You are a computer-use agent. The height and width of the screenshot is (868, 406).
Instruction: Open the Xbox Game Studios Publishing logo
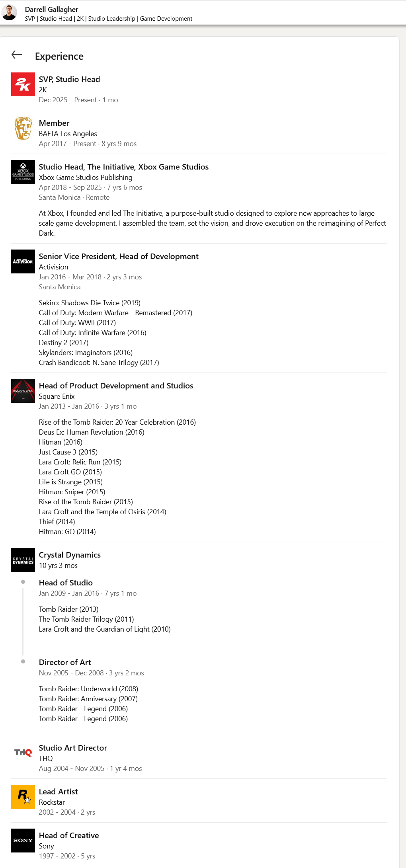click(23, 172)
